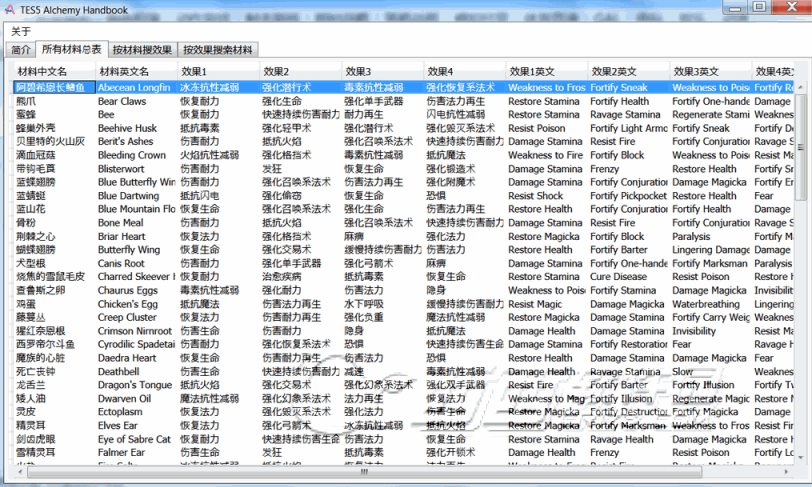Click the 效果1英文 column header
This screenshot has width=812, height=487.
[531, 72]
